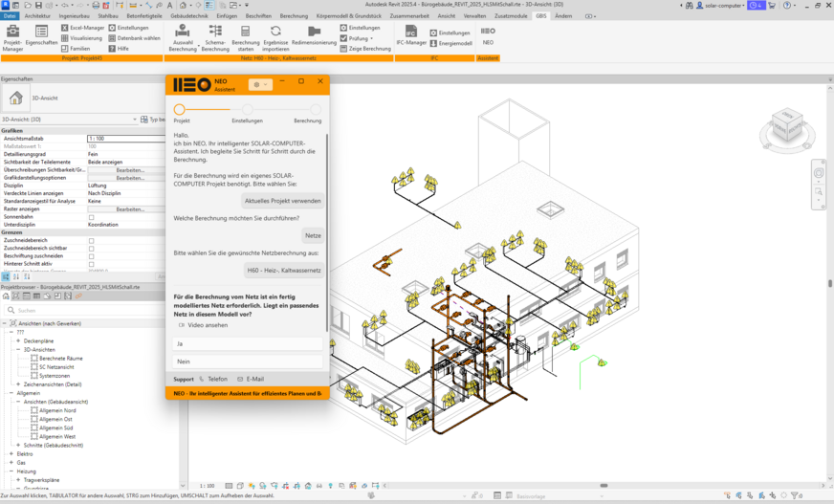Open Datenbank wählen
Image resolution: width=834 pixels, height=504 pixels.
[135, 38]
